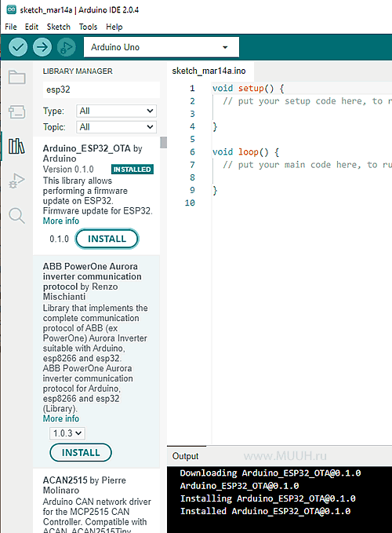The height and width of the screenshot is (533, 392).
Task: Toggle the Library Manager books icon
Action: point(16,146)
